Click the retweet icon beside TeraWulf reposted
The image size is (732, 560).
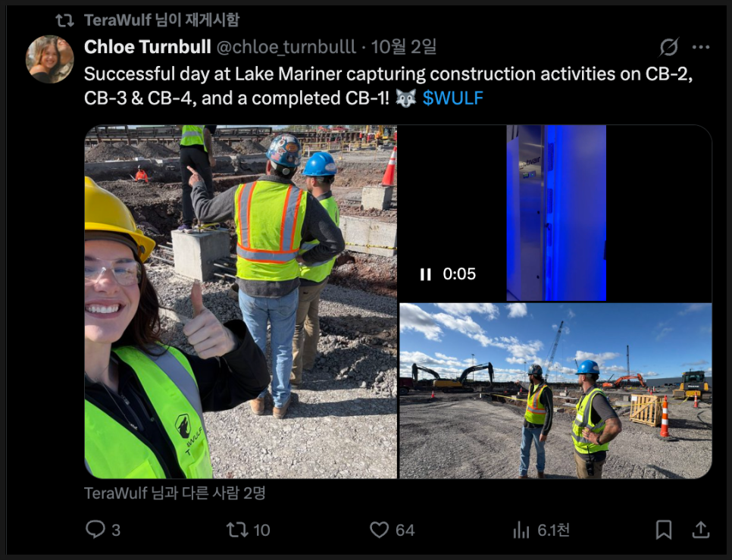point(64,20)
